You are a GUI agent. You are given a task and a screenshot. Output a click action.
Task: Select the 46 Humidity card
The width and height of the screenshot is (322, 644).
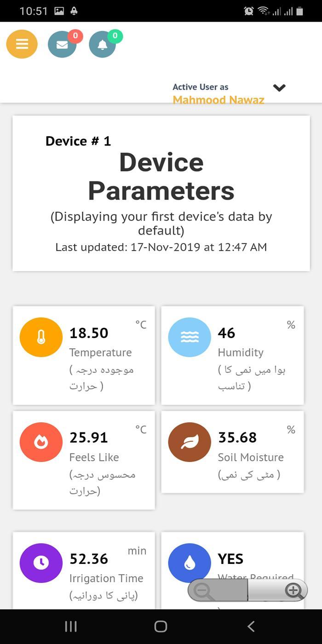click(232, 355)
